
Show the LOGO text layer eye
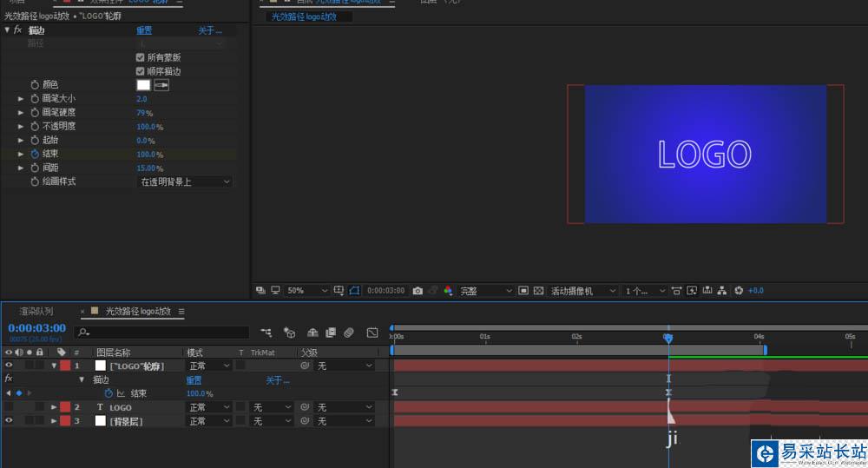(x=9, y=407)
